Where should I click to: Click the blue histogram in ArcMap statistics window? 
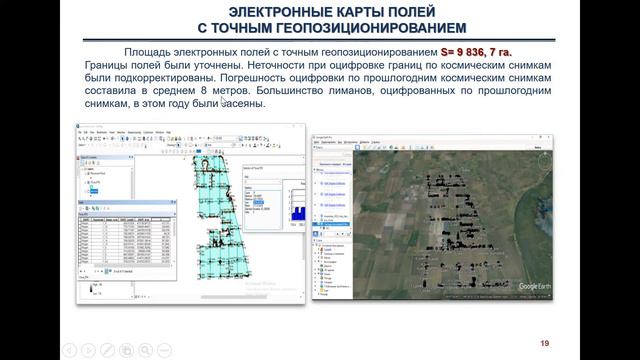(298, 212)
